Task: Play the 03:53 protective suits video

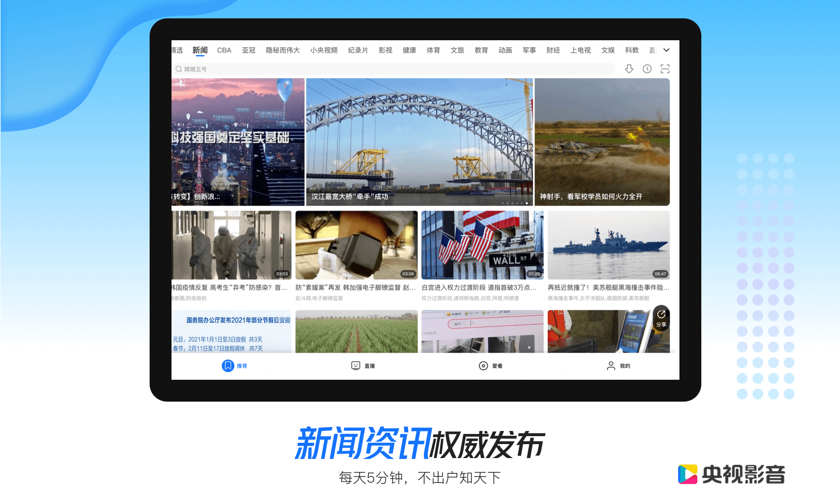Action: 231,245
